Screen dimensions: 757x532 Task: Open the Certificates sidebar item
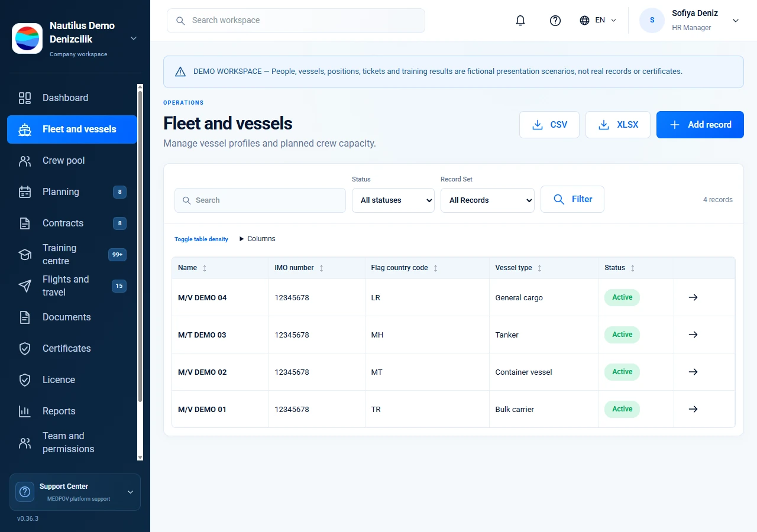[x=72, y=348]
